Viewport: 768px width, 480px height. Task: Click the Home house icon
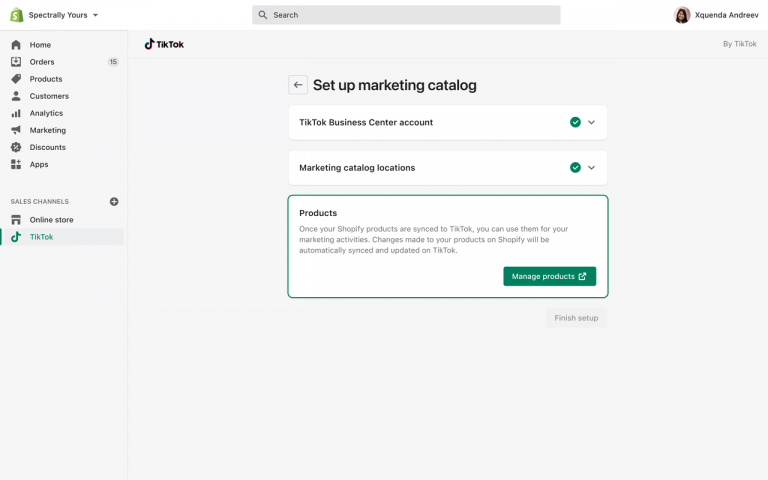point(16,45)
